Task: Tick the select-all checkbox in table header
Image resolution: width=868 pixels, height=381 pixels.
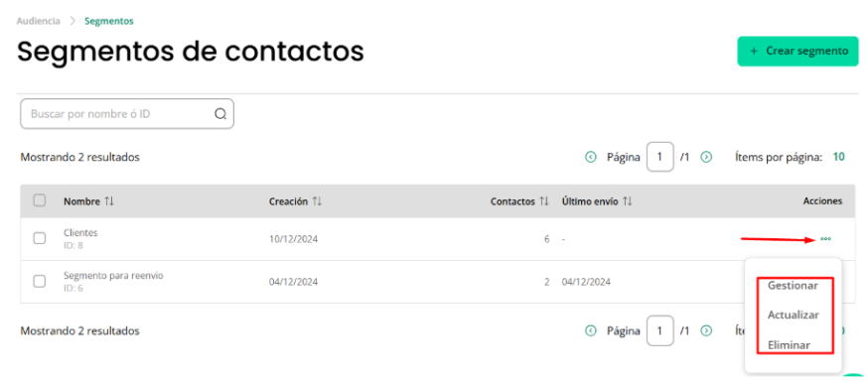Action: click(x=40, y=200)
